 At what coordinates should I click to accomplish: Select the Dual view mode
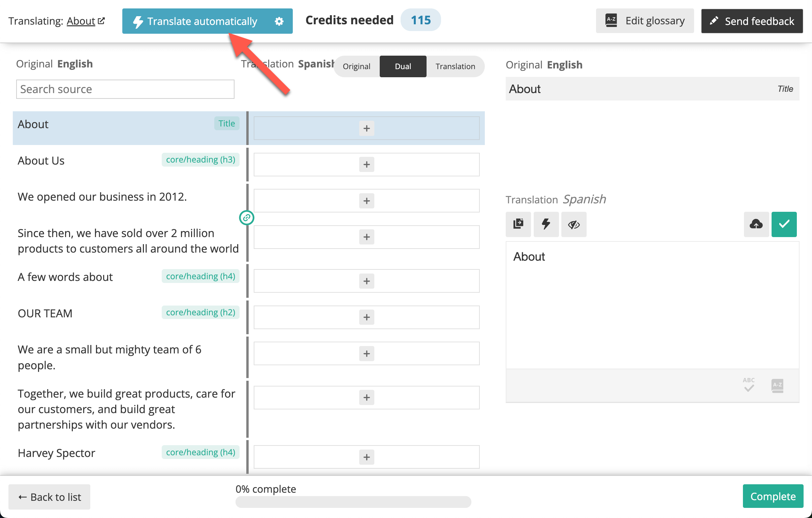(403, 66)
